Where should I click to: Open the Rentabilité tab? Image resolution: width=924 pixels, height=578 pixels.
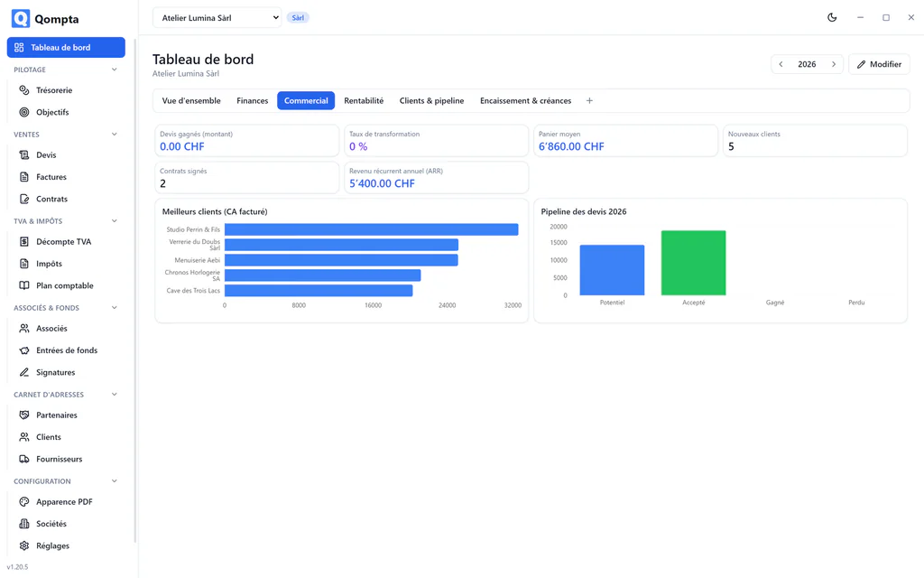click(364, 101)
